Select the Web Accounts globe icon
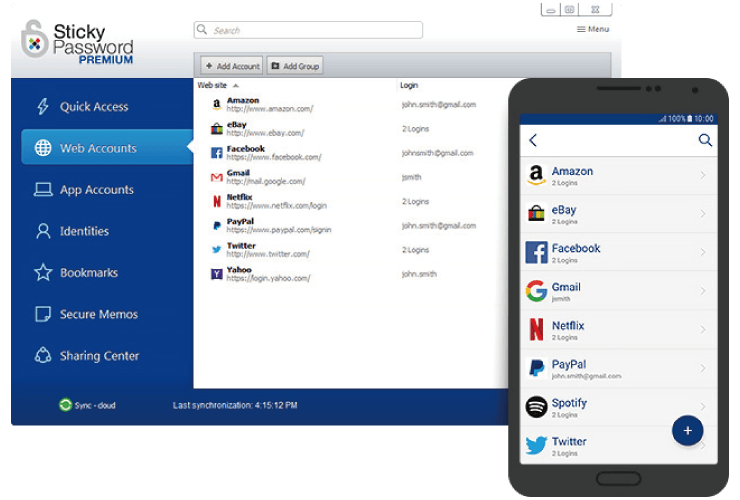740x500 pixels. tap(43, 148)
